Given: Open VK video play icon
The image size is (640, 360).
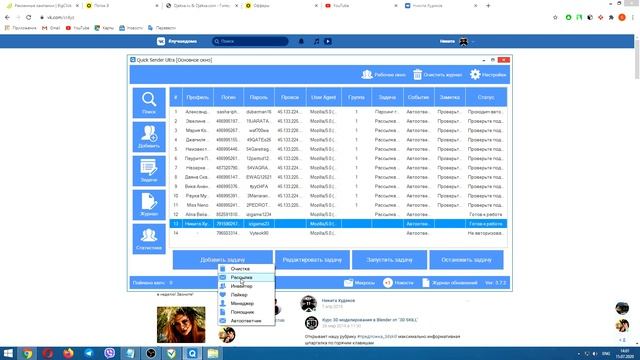Looking at the screenshot, I should click(328, 41).
